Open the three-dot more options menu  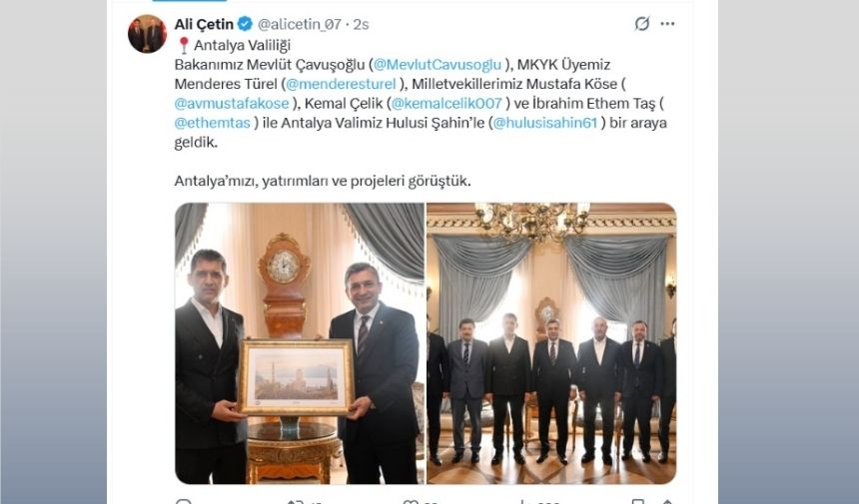coord(667,24)
